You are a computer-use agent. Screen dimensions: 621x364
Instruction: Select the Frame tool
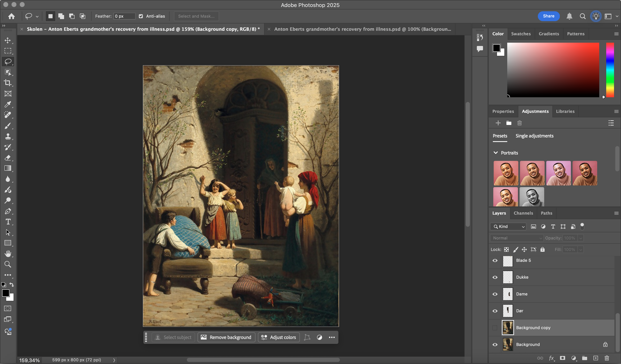[x=8, y=94]
